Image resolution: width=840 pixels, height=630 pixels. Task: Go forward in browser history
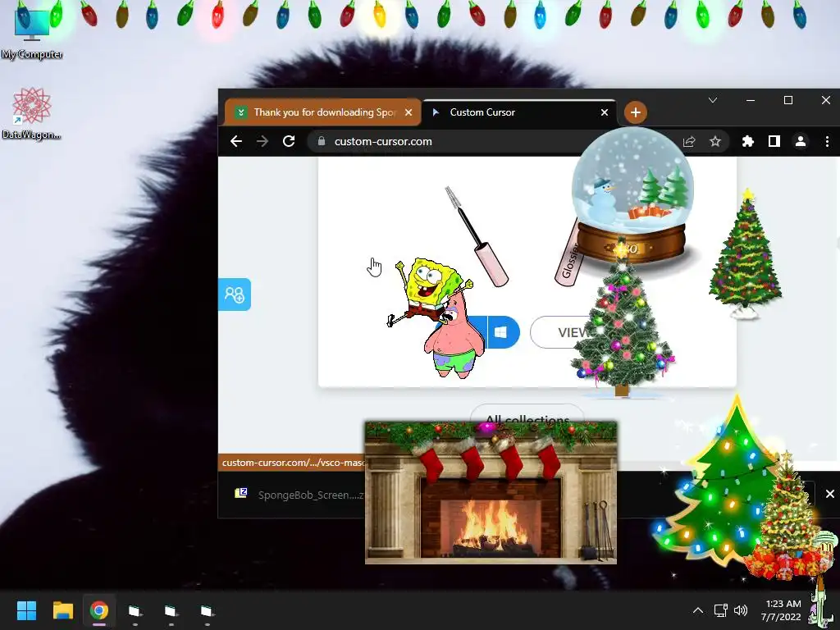tap(262, 141)
